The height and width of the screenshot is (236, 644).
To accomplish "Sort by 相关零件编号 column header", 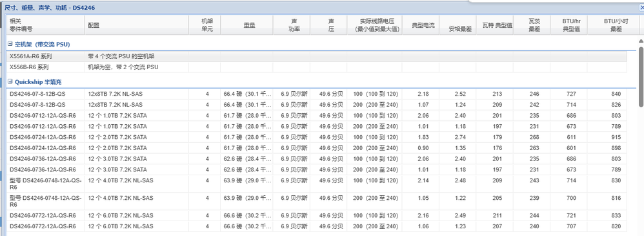I will pyautogui.click(x=46, y=25).
